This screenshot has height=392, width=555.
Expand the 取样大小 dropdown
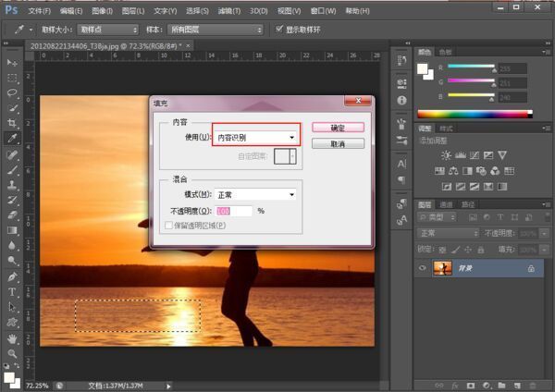[107, 30]
